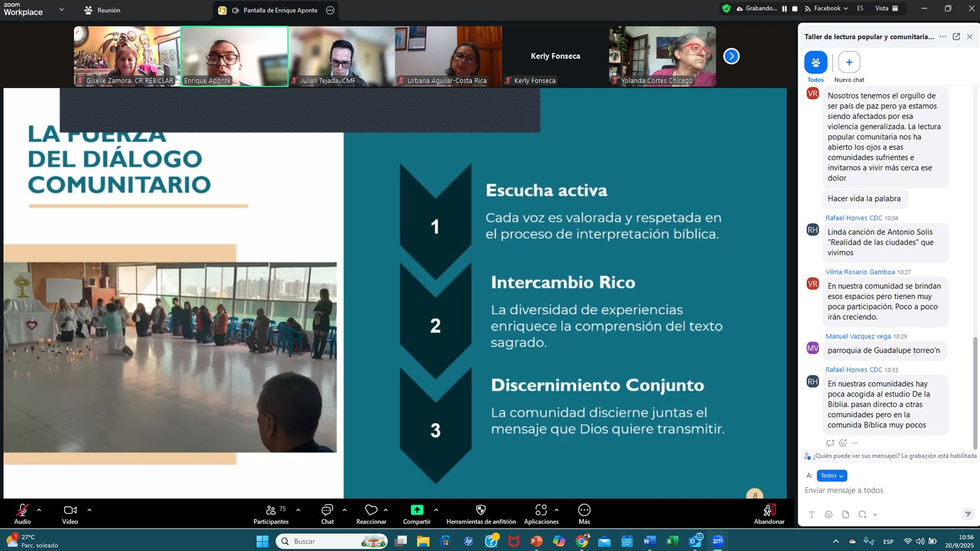The width and height of the screenshot is (980, 551).
Task: Pop out the chat panel window
Action: pyautogui.click(x=956, y=37)
